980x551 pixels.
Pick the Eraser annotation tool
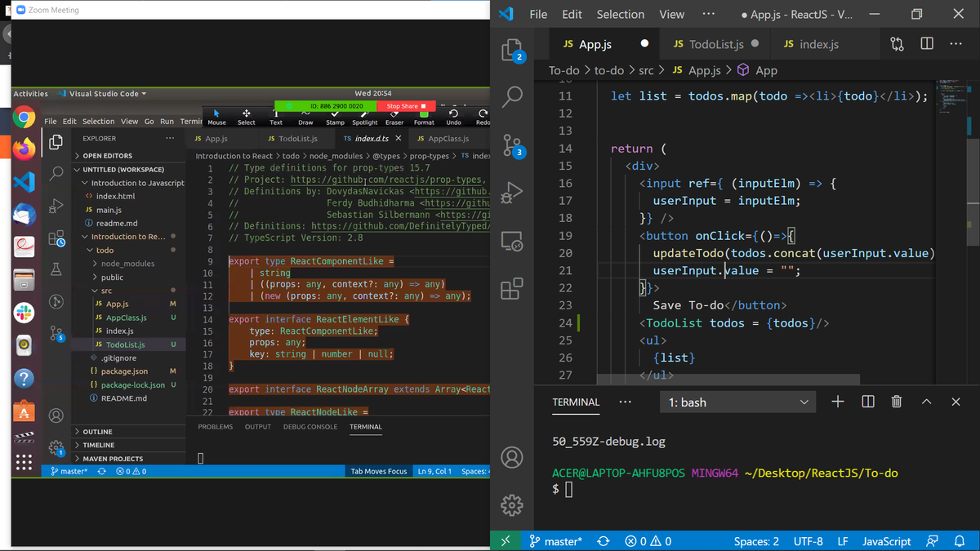tap(394, 117)
